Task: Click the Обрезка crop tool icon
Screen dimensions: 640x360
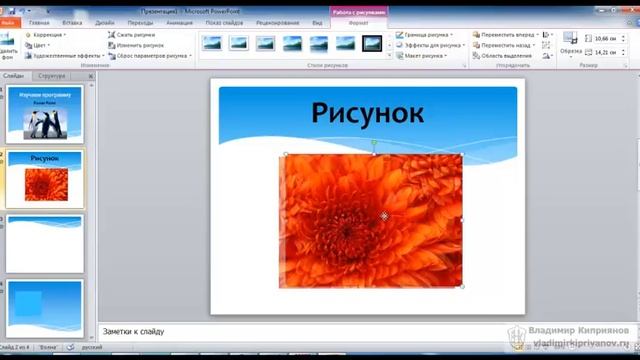Action: coord(570,39)
